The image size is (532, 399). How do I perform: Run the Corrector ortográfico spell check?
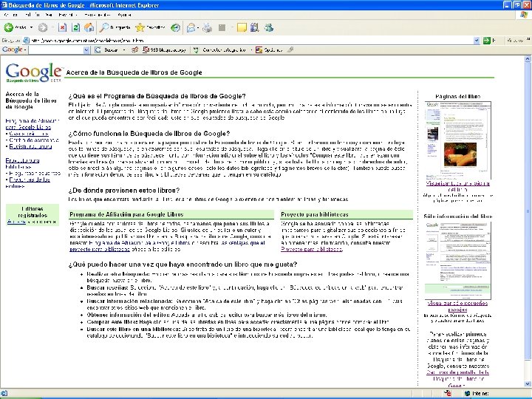pos(219,50)
